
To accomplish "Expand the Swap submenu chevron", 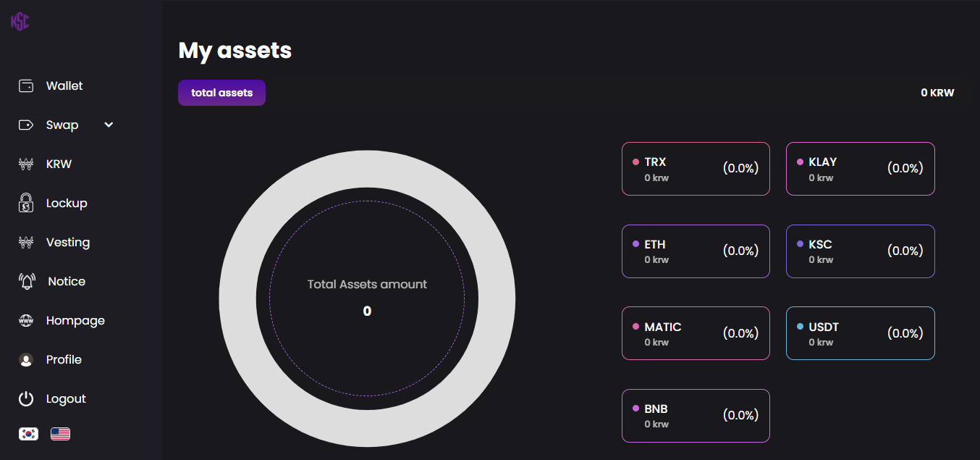I will [109, 125].
